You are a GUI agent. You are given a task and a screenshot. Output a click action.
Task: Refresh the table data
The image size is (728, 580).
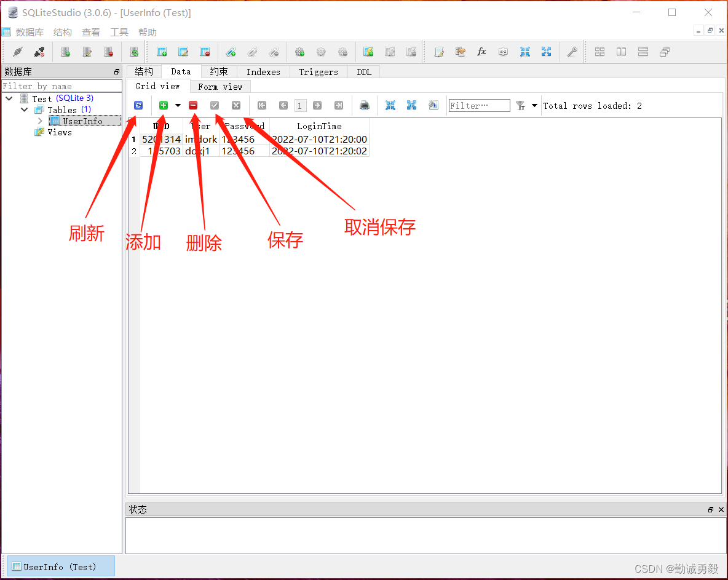[x=138, y=105]
